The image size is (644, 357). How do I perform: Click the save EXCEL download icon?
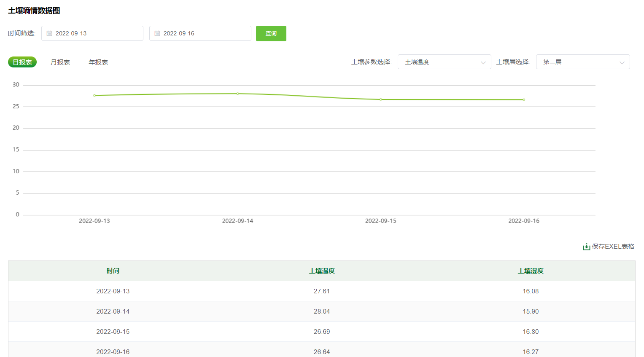click(x=586, y=247)
